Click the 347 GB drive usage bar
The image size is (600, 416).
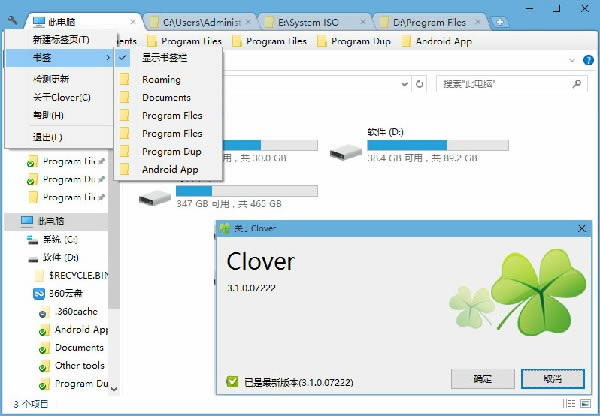247,191
